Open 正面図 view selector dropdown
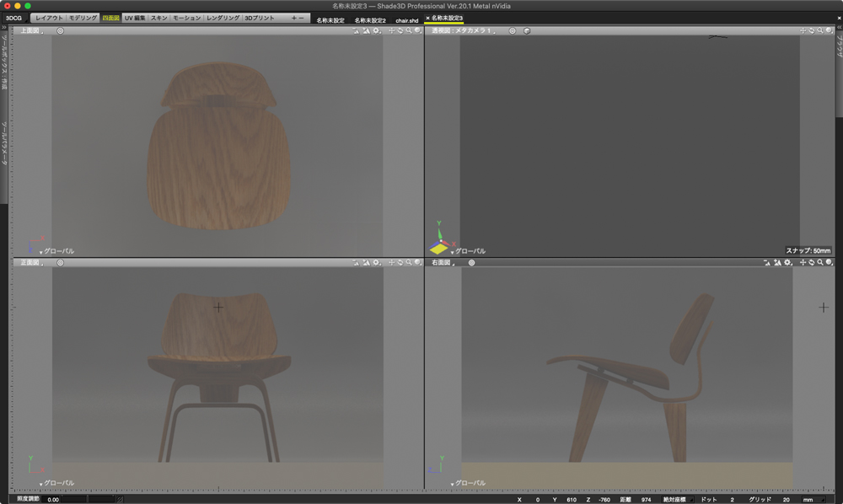This screenshot has height=504, width=843. [31, 263]
